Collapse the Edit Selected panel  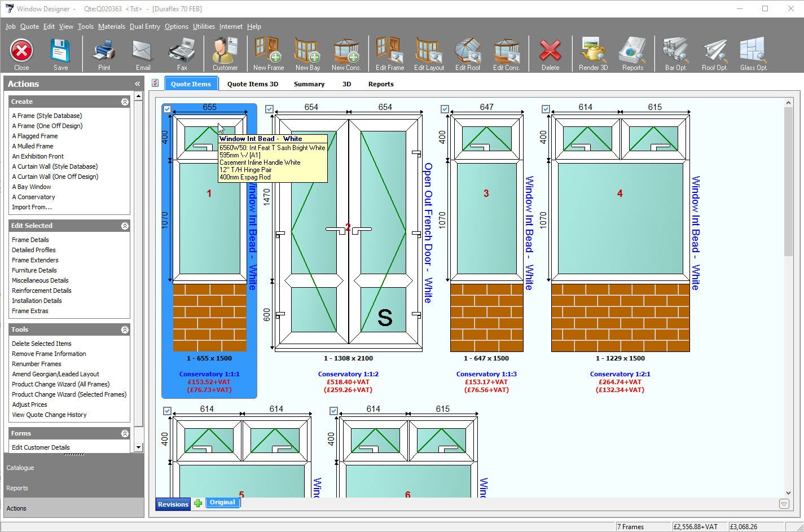point(125,225)
